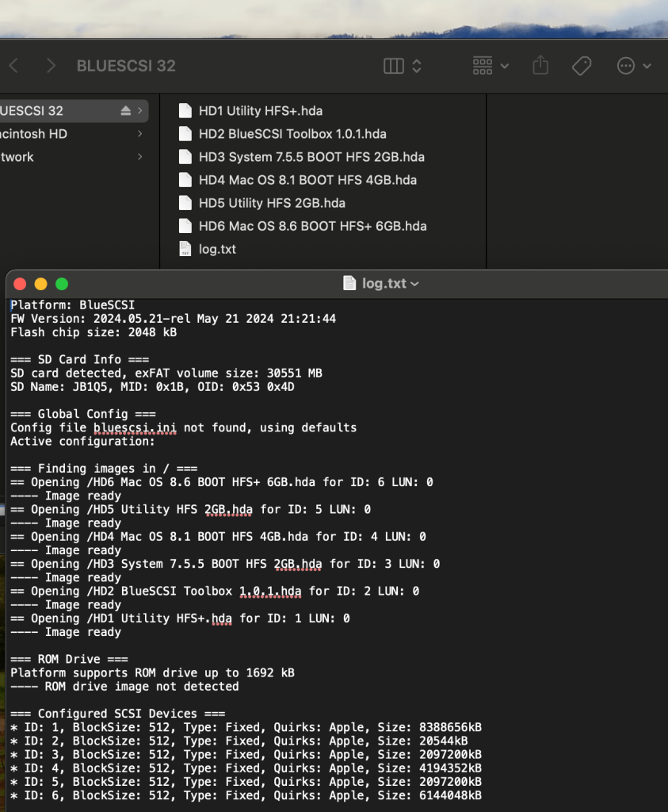
Task: Expand the Macintosh HD sidebar chevron
Action: coord(140,134)
